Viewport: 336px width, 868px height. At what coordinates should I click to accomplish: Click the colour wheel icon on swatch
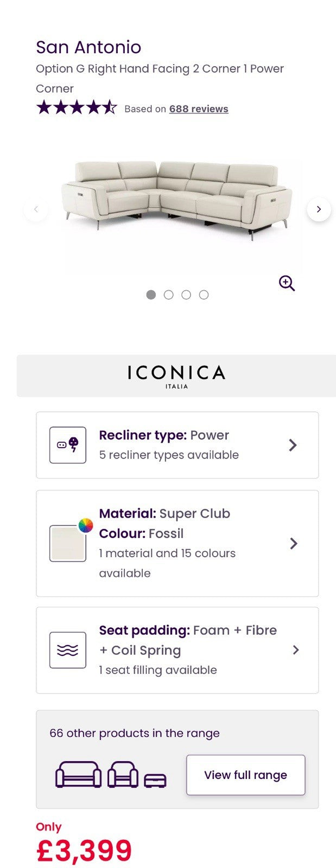click(86, 525)
